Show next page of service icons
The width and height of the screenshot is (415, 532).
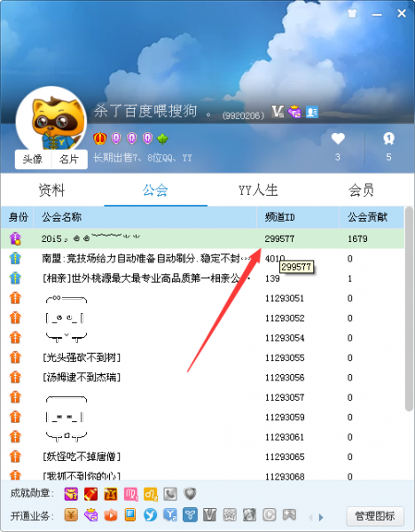click(x=321, y=517)
